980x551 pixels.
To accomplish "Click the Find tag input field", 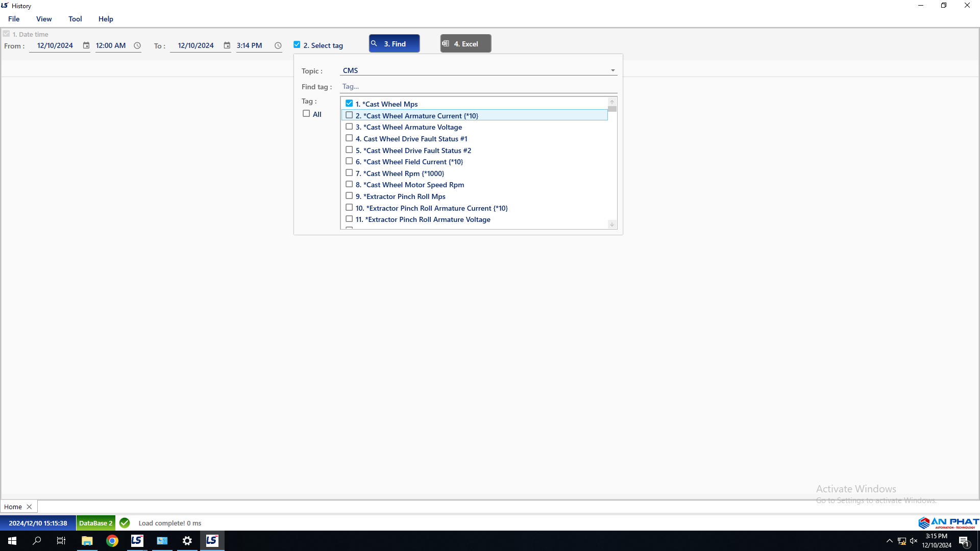I will [x=477, y=86].
